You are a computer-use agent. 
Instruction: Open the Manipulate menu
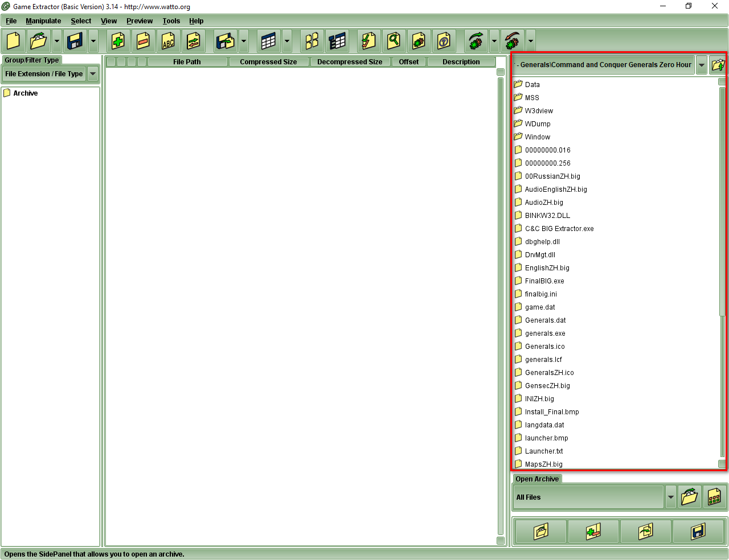point(43,21)
